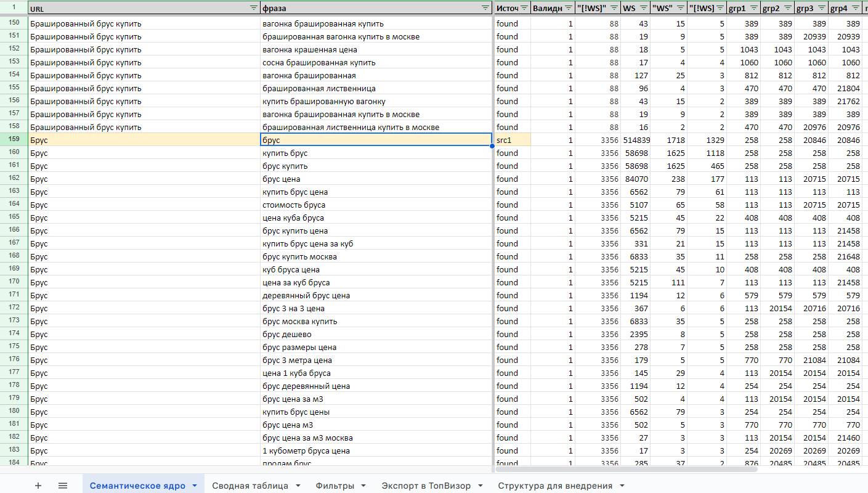Click filter icon for grp1 column
Screen dimensions: 868x493
click(753, 8)
